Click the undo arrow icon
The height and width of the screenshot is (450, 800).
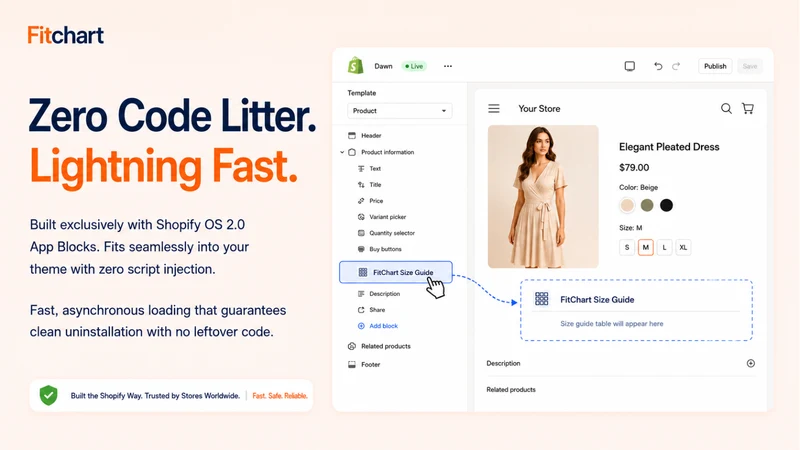pos(658,66)
